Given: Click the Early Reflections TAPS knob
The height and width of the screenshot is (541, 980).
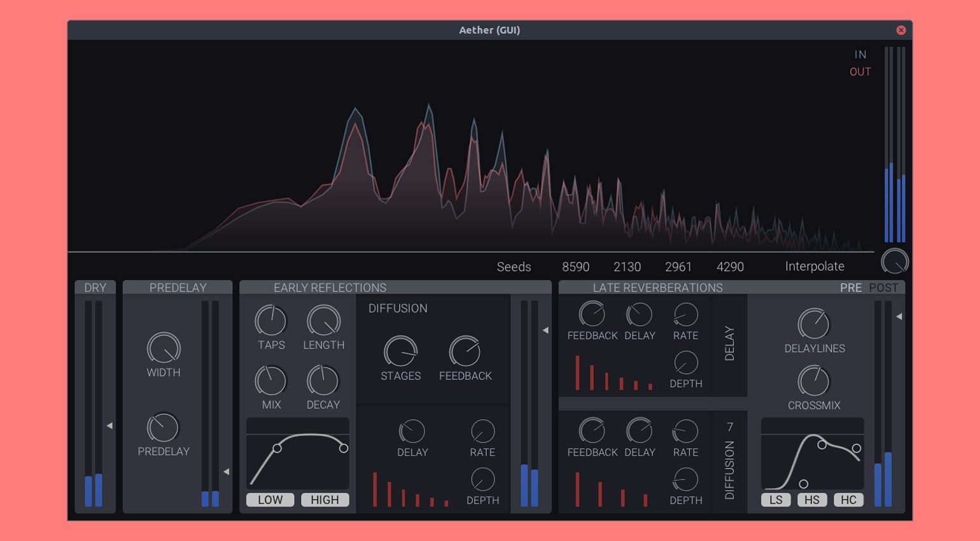Looking at the screenshot, I should [x=271, y=321].
